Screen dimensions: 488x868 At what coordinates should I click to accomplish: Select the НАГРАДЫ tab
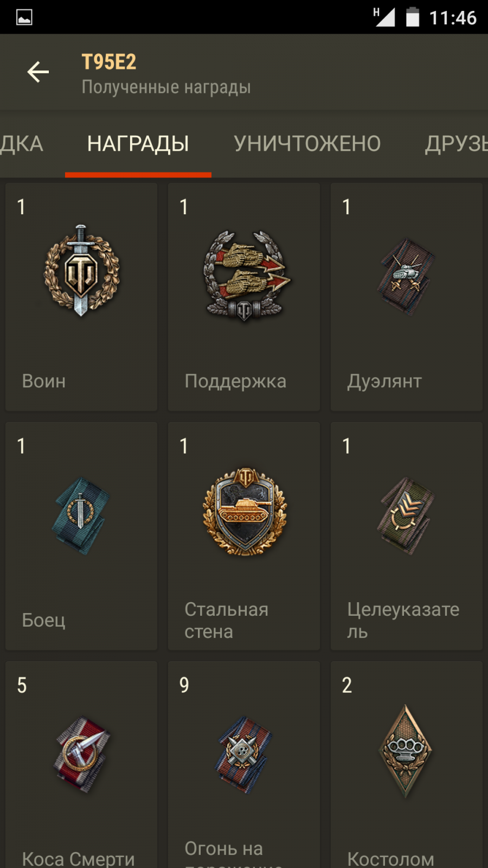point(138,144)
